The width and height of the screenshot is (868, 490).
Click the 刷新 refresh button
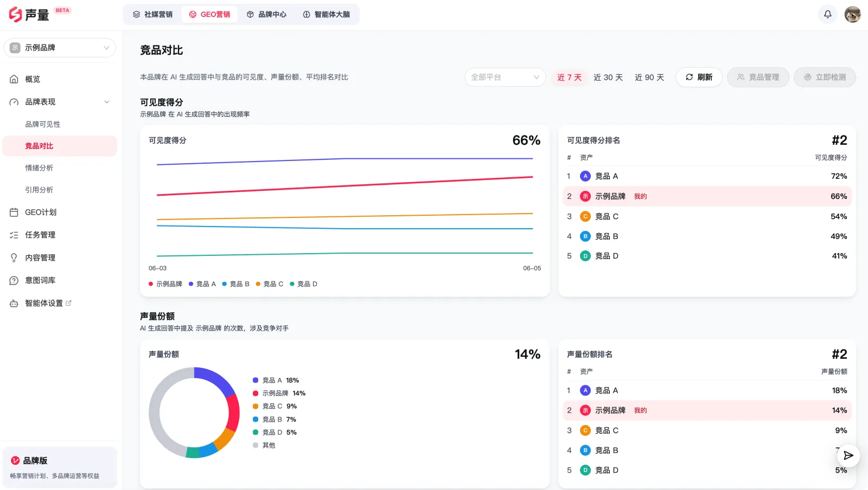pyautogui.click(x=699, y=78)
